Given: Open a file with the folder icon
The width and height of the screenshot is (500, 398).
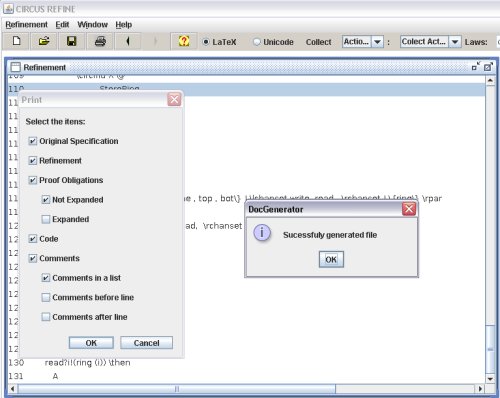Looking at the screenshot, I should 44,41.
